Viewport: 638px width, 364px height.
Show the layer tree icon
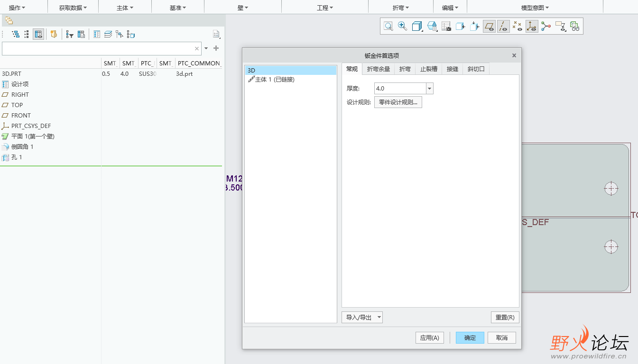tap(108, 34)
